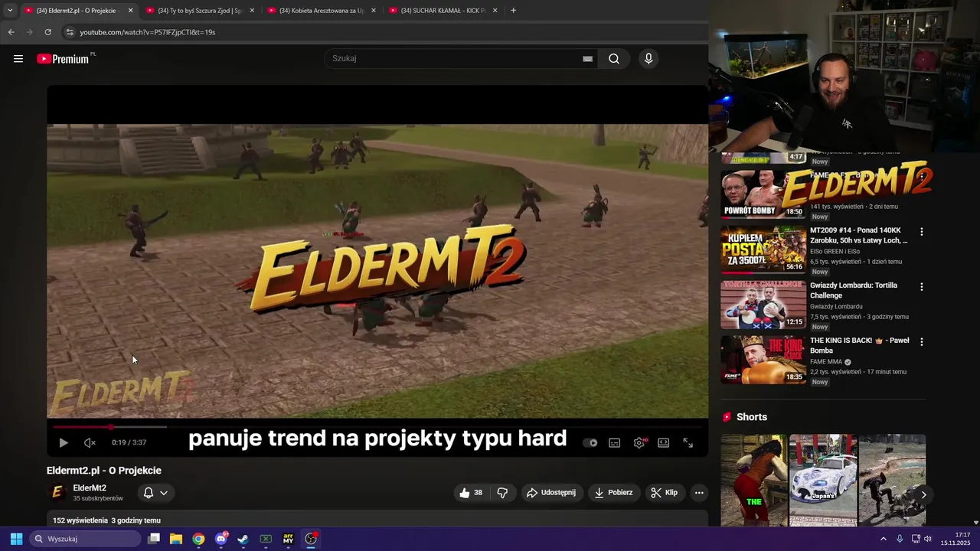Open the Shorts clip with white sports car
Screen dimensions: 980x551
[x=823, y=480]
